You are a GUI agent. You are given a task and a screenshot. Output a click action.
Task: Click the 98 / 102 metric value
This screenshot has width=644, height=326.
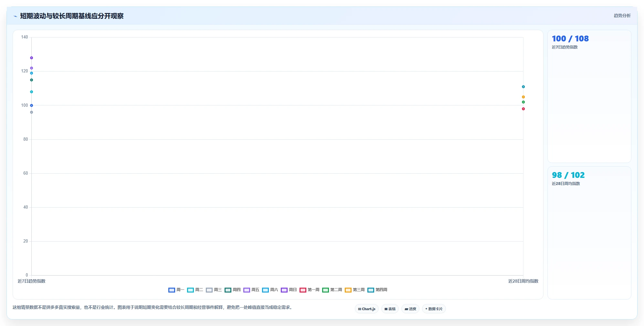[568, 175]
